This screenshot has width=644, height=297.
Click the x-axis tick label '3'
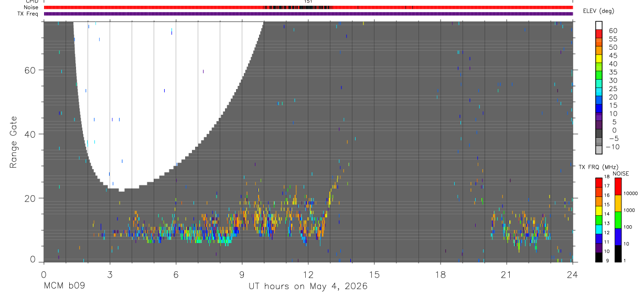coord(110,274)
